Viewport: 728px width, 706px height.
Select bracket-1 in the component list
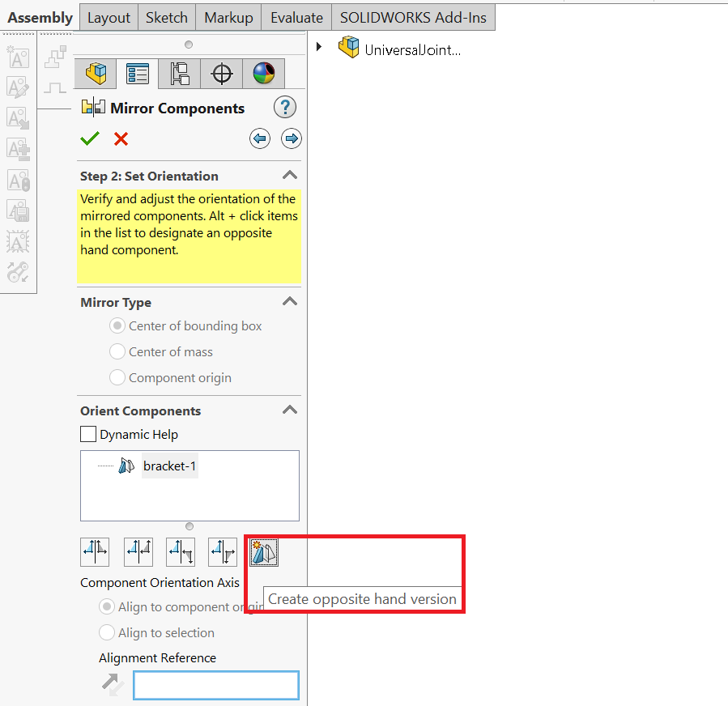tap(169, 466)
